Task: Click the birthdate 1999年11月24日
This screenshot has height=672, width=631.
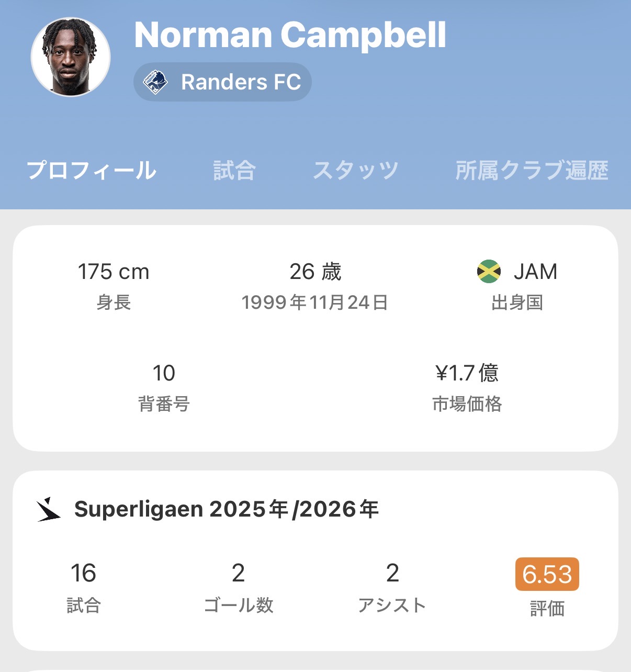Action: (315, 303)
